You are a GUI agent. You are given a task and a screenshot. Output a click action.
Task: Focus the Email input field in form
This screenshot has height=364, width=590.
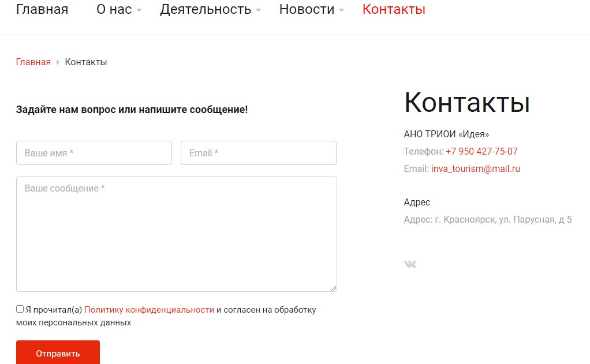coord(258,153)
